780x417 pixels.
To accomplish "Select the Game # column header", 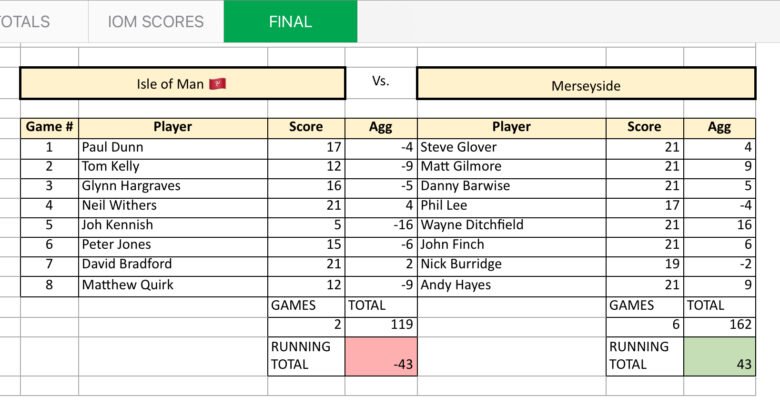I will point(49,127).
